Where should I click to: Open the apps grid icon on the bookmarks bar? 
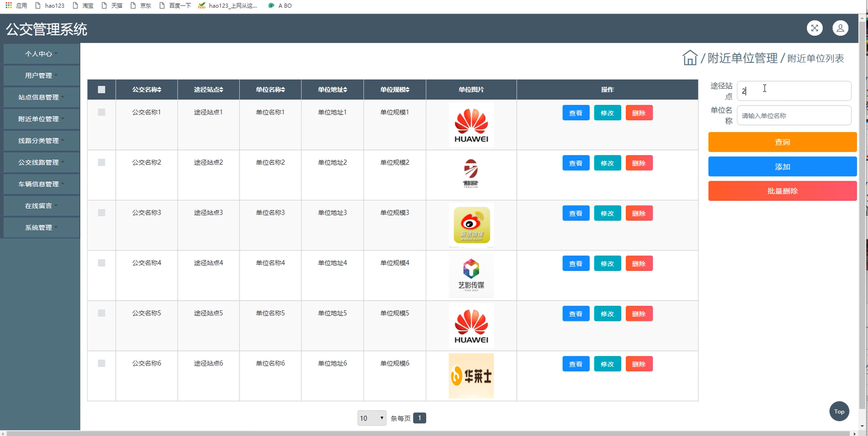click(x=8, y=5)
